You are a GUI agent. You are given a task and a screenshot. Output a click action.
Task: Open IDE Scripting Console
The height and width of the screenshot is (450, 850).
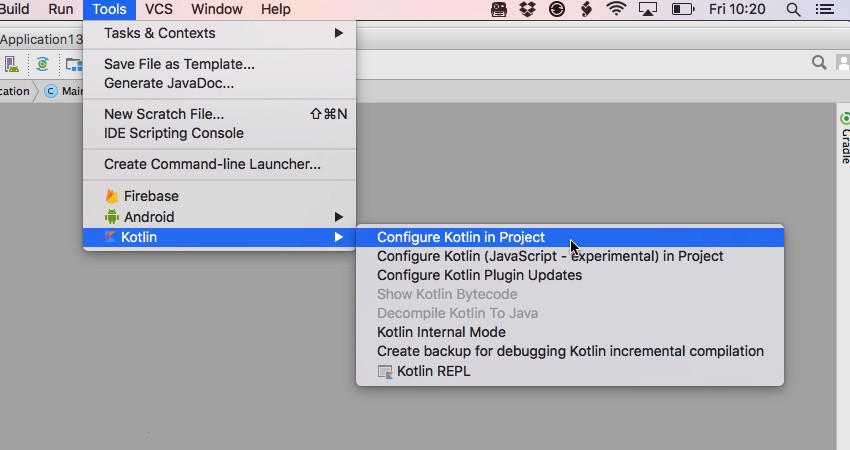pyautogui.click(x=219, y=133)
